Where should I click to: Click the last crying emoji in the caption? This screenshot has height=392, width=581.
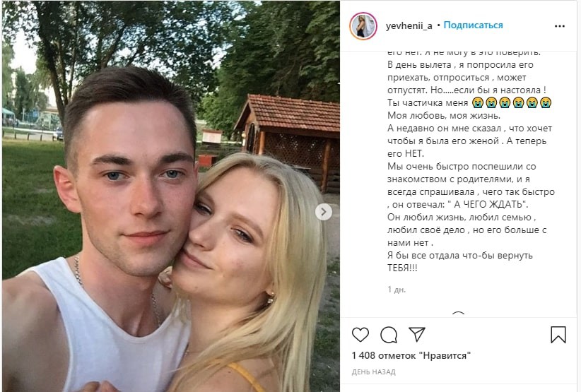click(x=546, y=102)
